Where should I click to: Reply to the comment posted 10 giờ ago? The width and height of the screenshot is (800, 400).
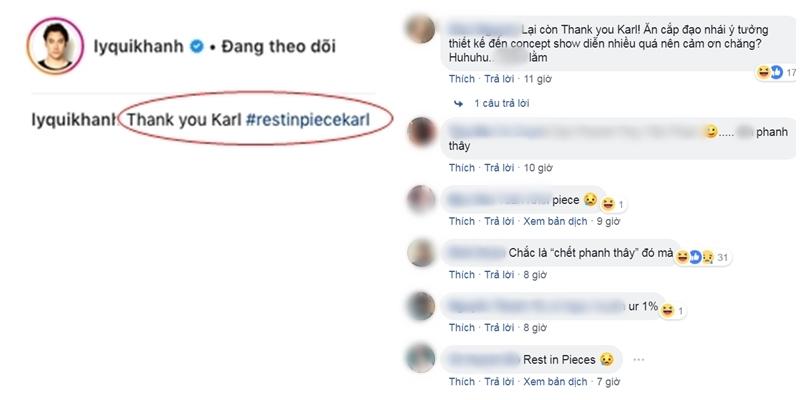tap(499, 168)
